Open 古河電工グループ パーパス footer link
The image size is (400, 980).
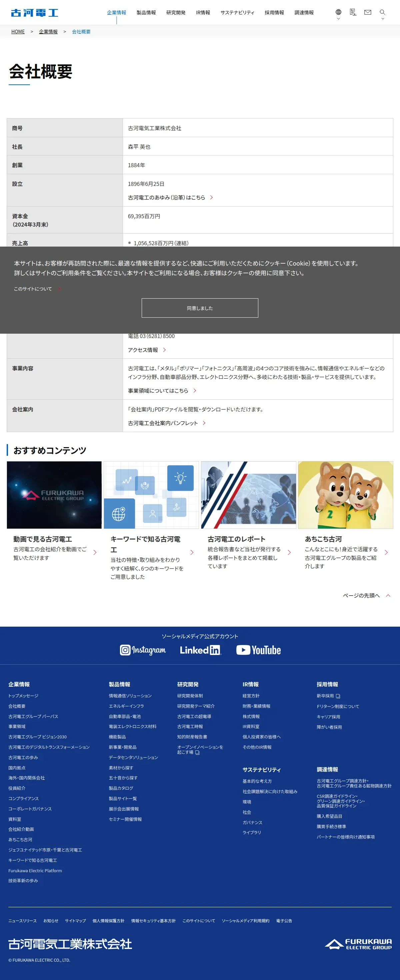[33, 716]
